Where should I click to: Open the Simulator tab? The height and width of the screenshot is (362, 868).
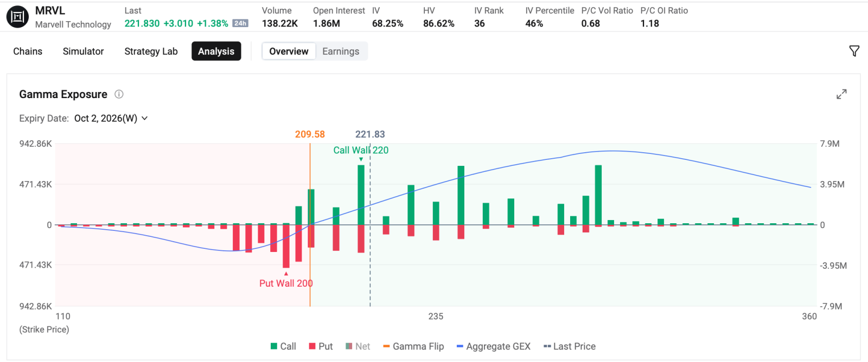coord(83,51)
